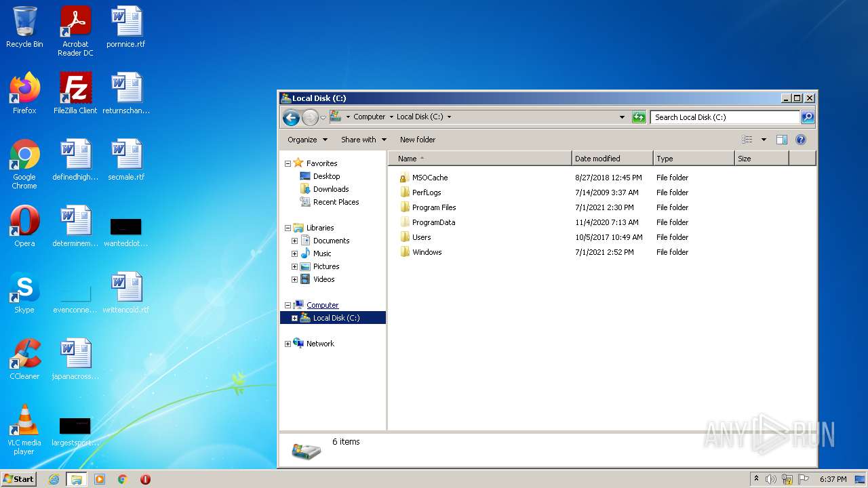Image resolution: width=868 pixels, height=488 pixels.
Task: Select the Firefox desktop shortcut
Action: coord(24,94)
